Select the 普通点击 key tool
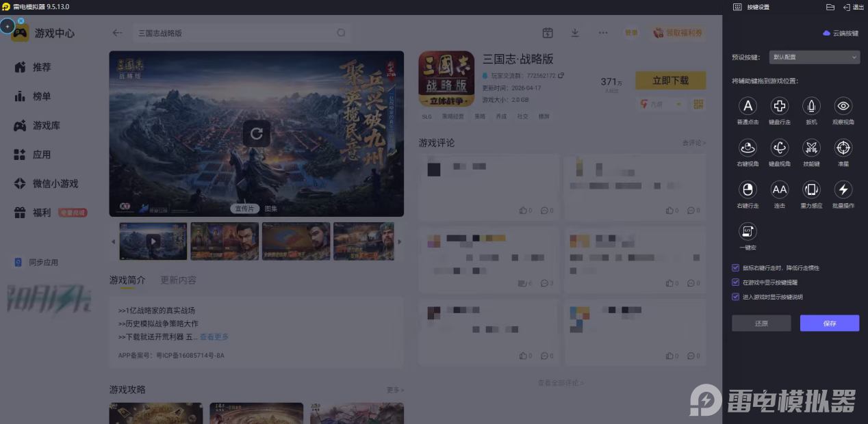868x424 pixels. click(x=748, y=106)
